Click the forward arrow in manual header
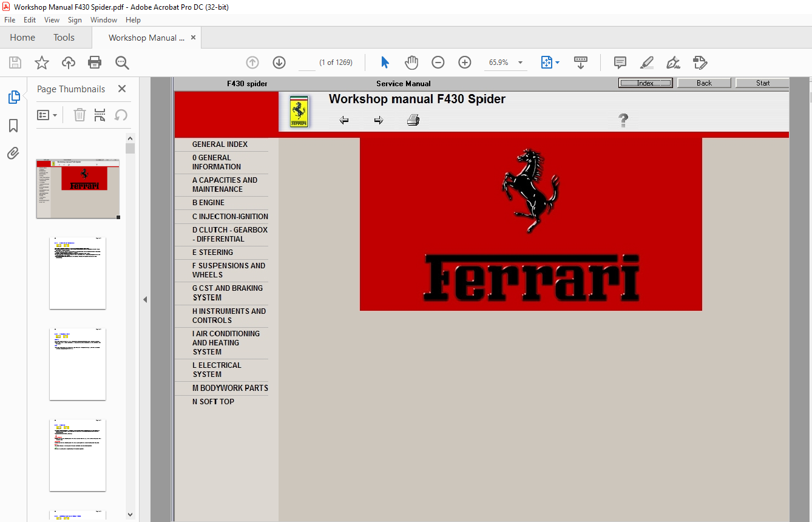 point(379,120)
